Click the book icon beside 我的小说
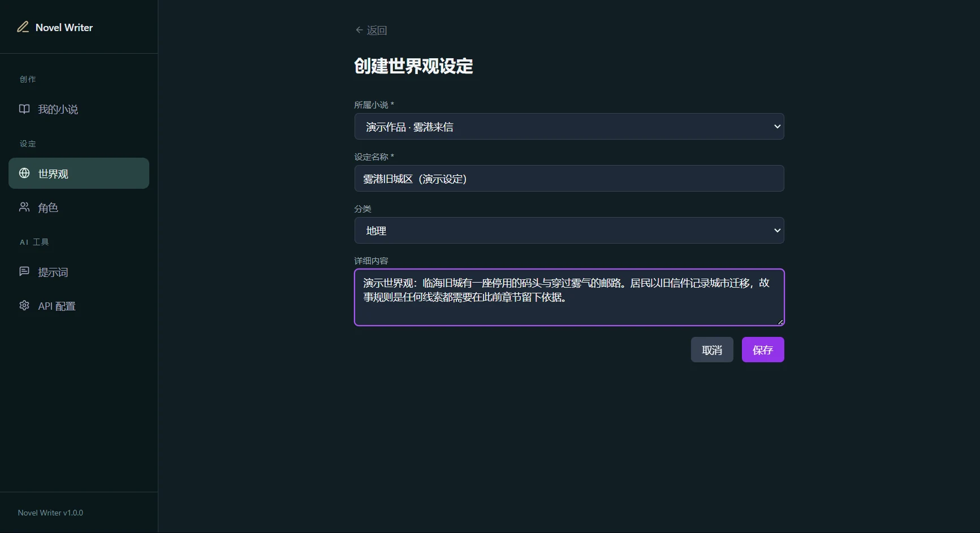Viewport: 980px width, 533px height. pos(24,109)
